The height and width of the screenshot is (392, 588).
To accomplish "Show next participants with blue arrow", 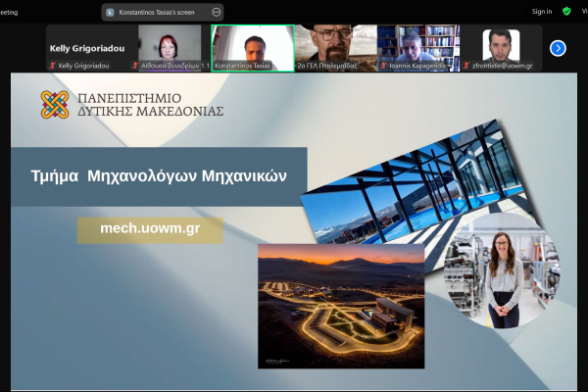I will tap(558, 48).
